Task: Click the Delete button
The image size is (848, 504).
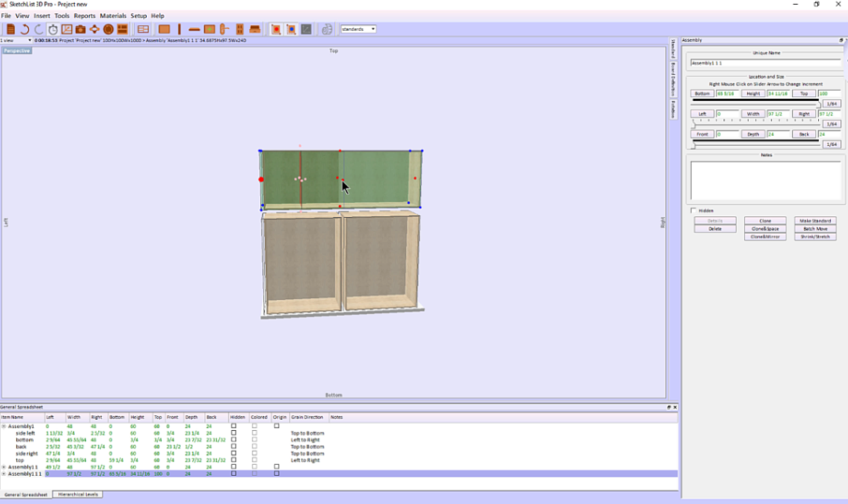Action: 715,228
